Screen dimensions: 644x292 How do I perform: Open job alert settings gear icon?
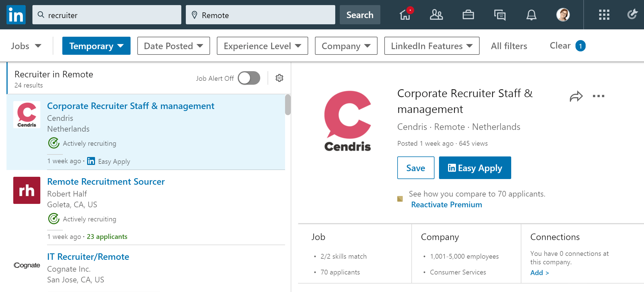click(279, 78)
